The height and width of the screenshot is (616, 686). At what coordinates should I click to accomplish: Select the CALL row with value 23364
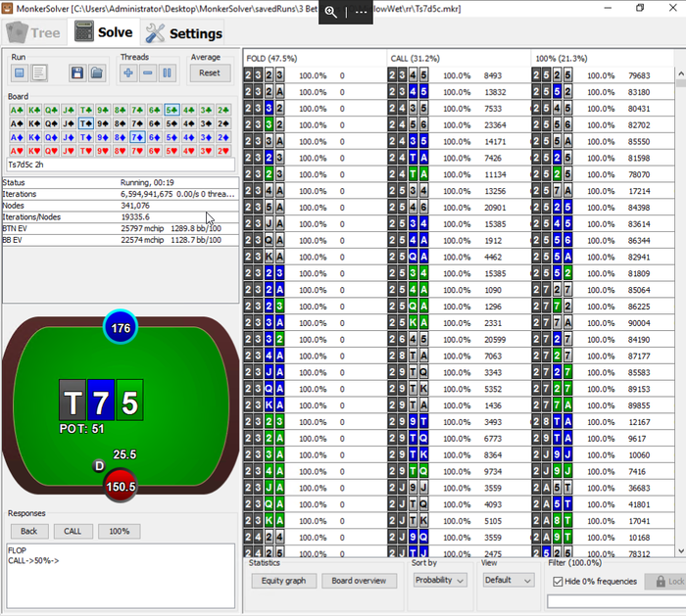[459, 125]
